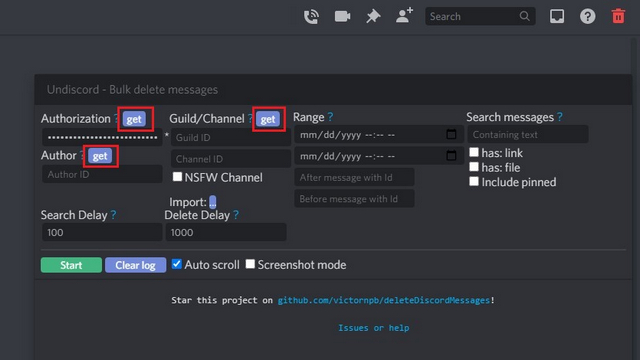Open the help question mark icon
Screen dimensions: 640x360
[588, 16]
